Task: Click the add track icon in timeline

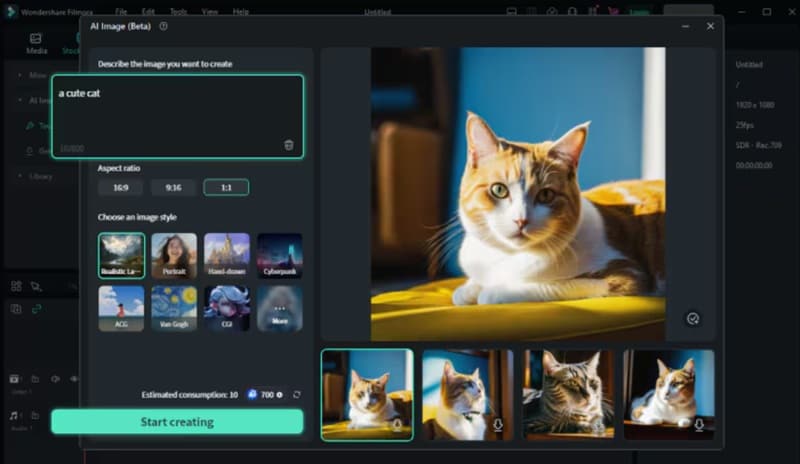Action: (x=16, y=309)
